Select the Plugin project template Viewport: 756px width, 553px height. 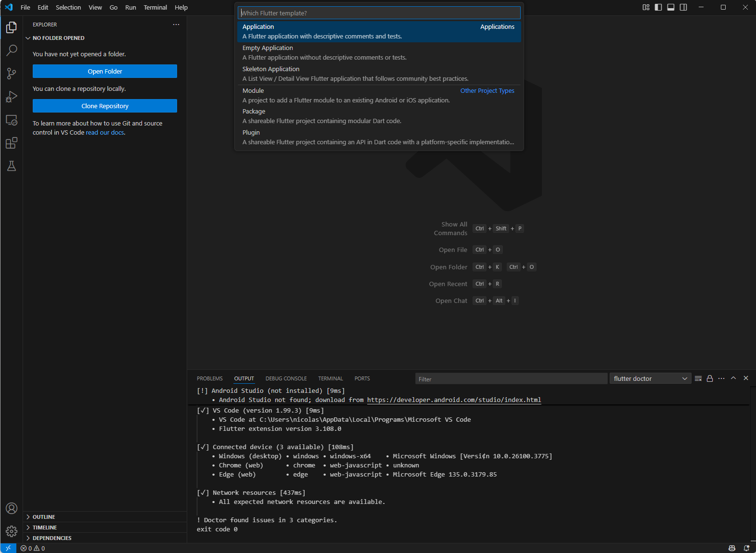pyautogui.click(x=379, y=138)
